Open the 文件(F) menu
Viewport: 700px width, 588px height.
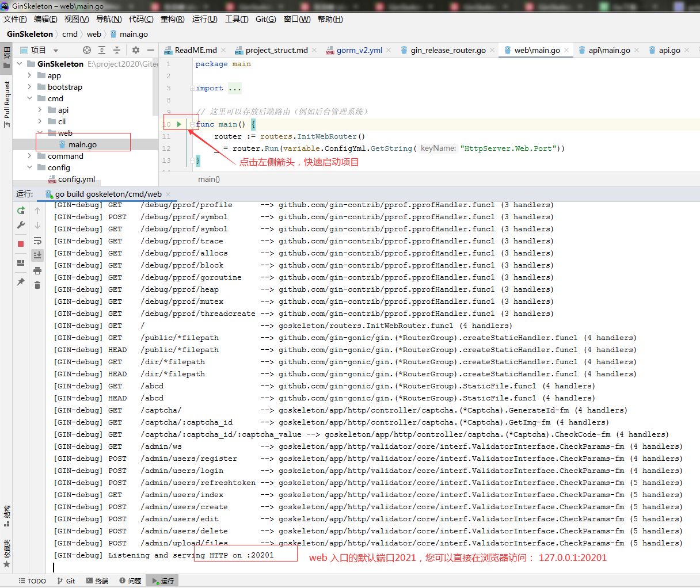[x=15, y=19]
